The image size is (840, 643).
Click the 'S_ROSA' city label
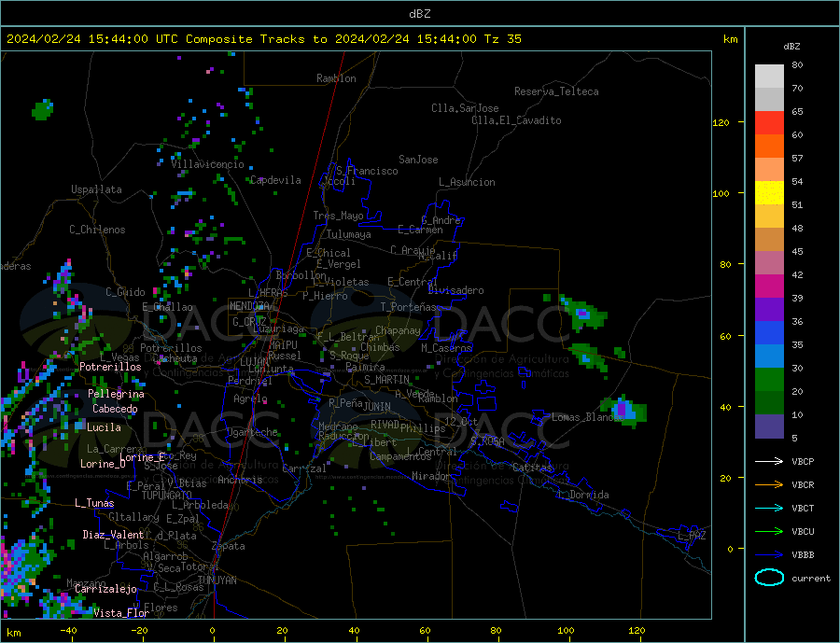point(487,441)
